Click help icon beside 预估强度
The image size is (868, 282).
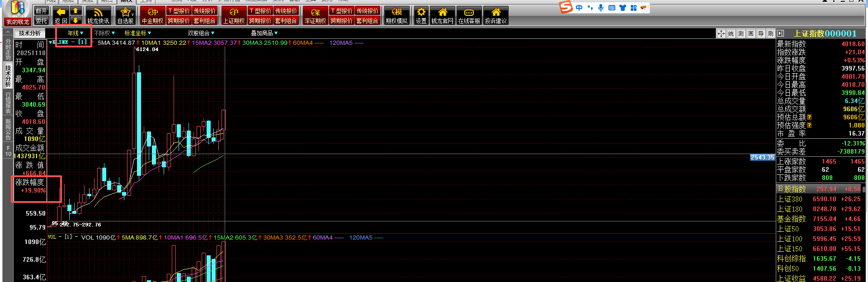[x=810, y=125]
